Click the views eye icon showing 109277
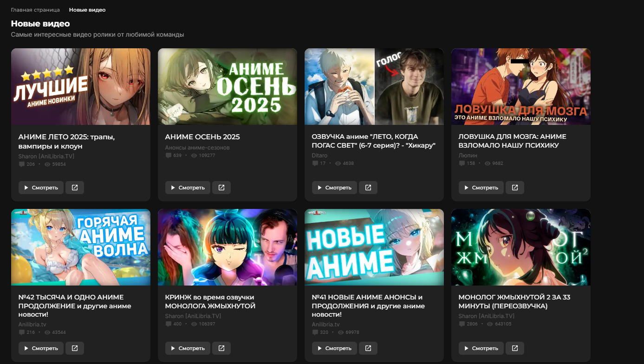This screenshot has width=644, height=364. point(194,156)
